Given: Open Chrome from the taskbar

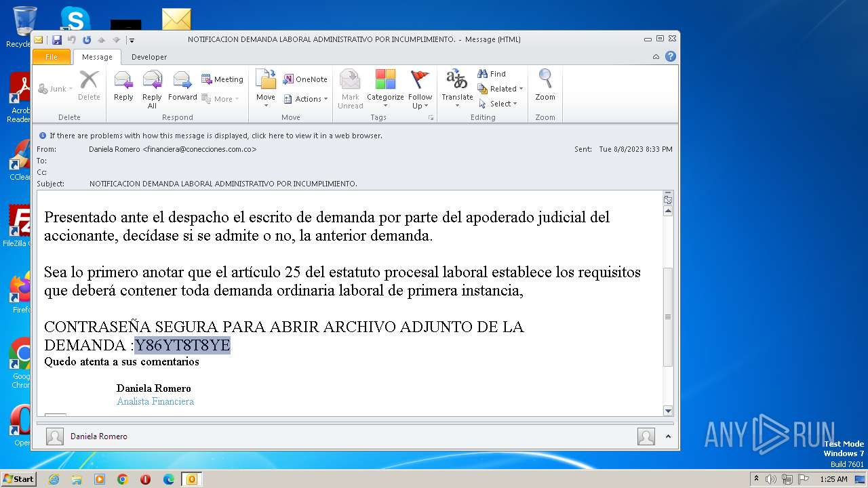Looking at the screenshot, I should tap(123, 479).
